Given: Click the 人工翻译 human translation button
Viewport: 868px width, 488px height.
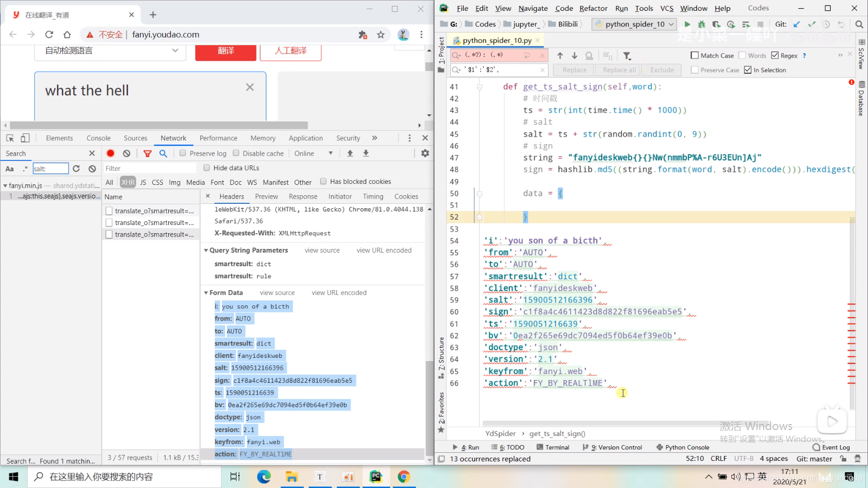Looking at the screenshot, I should (291, 52).
